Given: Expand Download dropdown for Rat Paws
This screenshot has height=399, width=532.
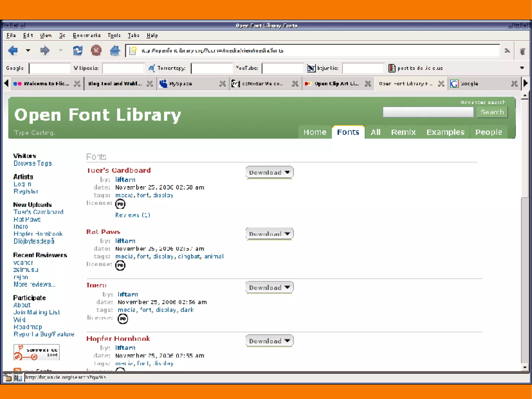Looking at the screenshot, I should click(269, 234).
